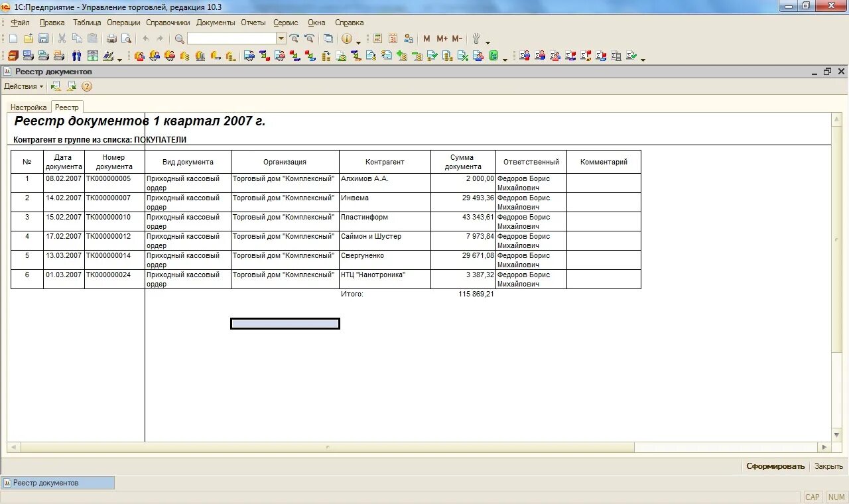This screenshot has height=504, width=849.
Task: Click the Find next icon
Action: point(294,39)
